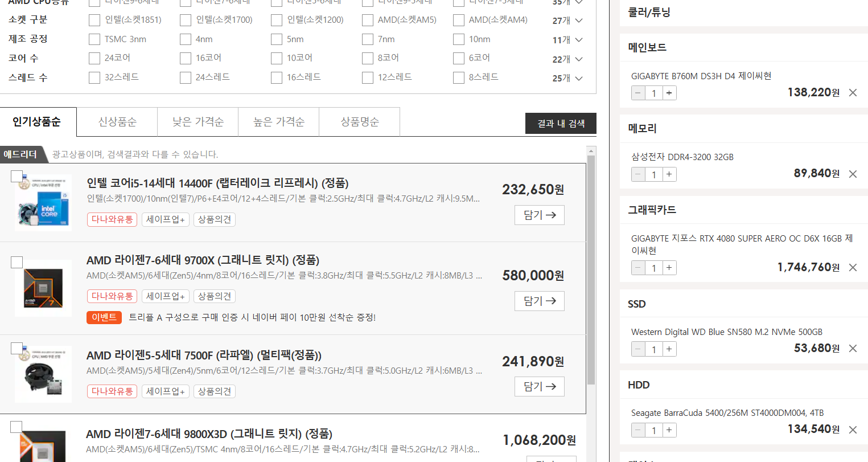This screenshot has width=868, height=462.
Task: Remove GIGABYTE B760M DS3H D4 from cart
Action: point(853,93)
